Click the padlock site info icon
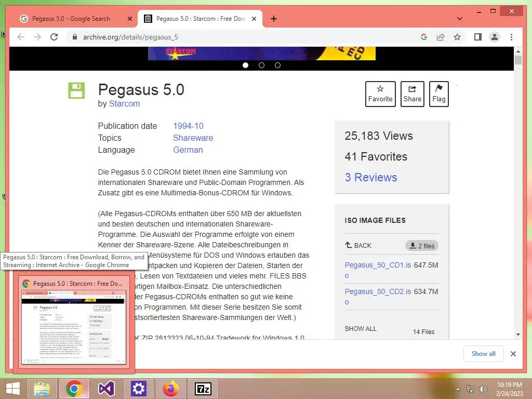 click(x=75, y=37)
